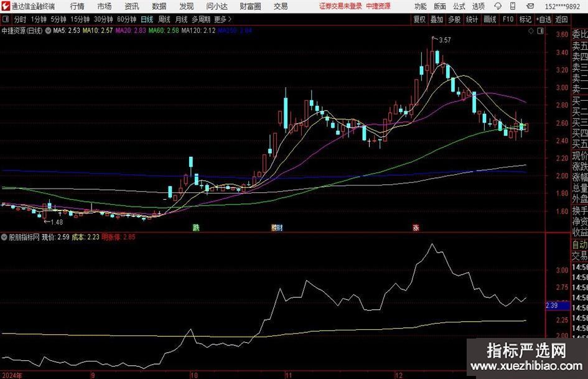Expand the 股朋指标网 sub-indicator dropdown arrow
This screenshot has width=588, height=379.
pyautogui.click(x=4, y=237)
